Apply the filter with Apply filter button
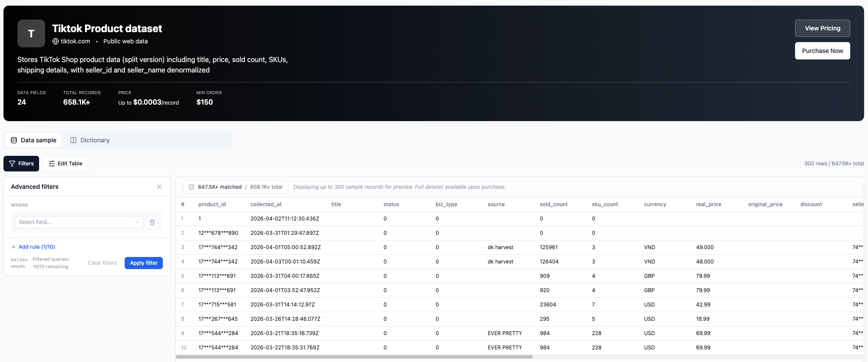The width and height of the screenshot is (868, 362). click(144, 263)
